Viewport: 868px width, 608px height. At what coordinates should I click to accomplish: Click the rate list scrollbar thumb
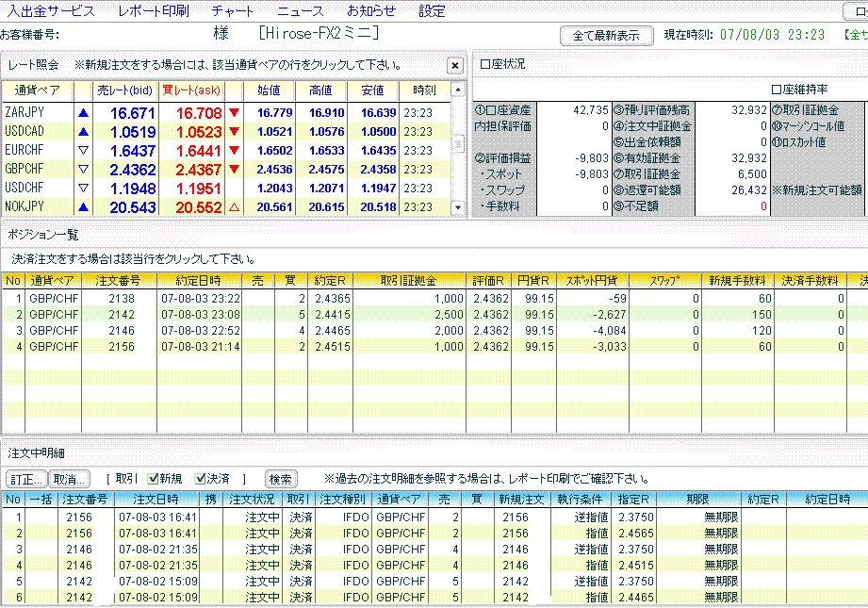tap(458, 144)
